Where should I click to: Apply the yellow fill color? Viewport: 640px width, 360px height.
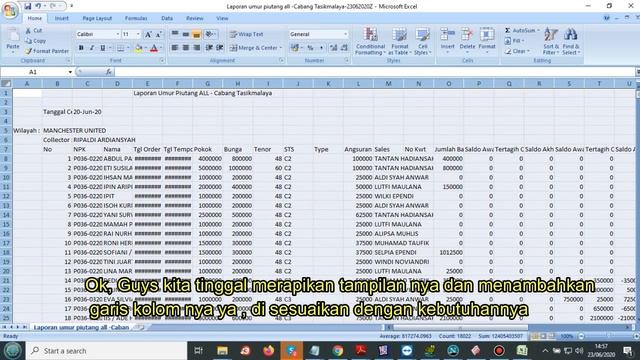click(139, 49)
